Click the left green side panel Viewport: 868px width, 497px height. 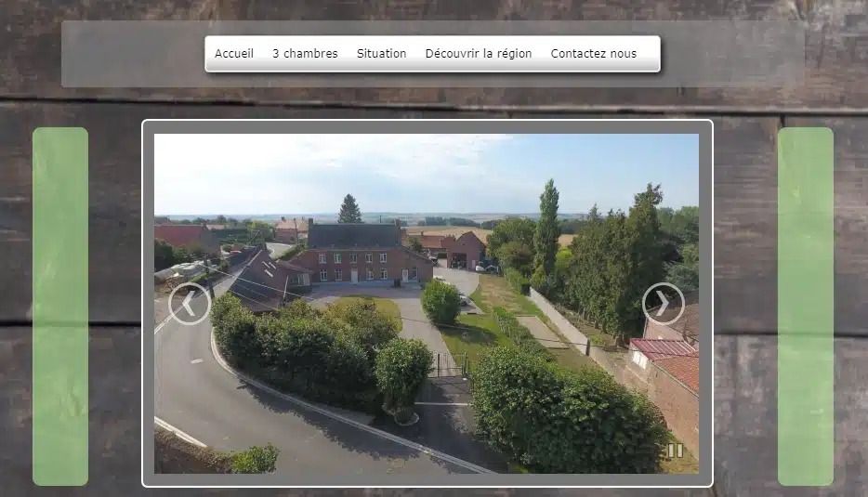pyautogui.click(x=60, y=307)
